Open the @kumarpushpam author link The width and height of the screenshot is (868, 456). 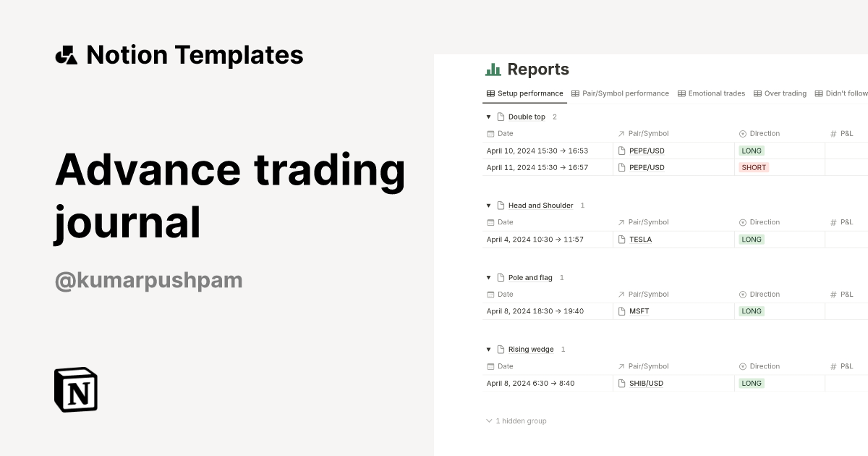pyautogui.click(x=148, y=279)
